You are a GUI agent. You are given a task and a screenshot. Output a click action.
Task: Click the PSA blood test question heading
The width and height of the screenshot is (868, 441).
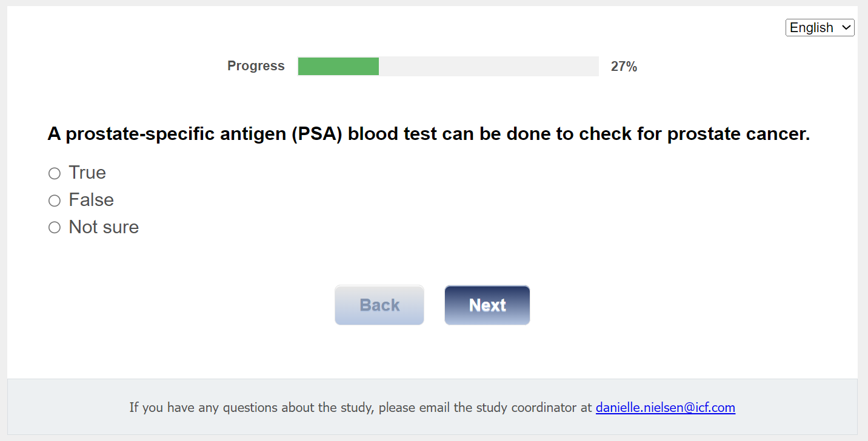pyautogui.click(x=429, y=134)
